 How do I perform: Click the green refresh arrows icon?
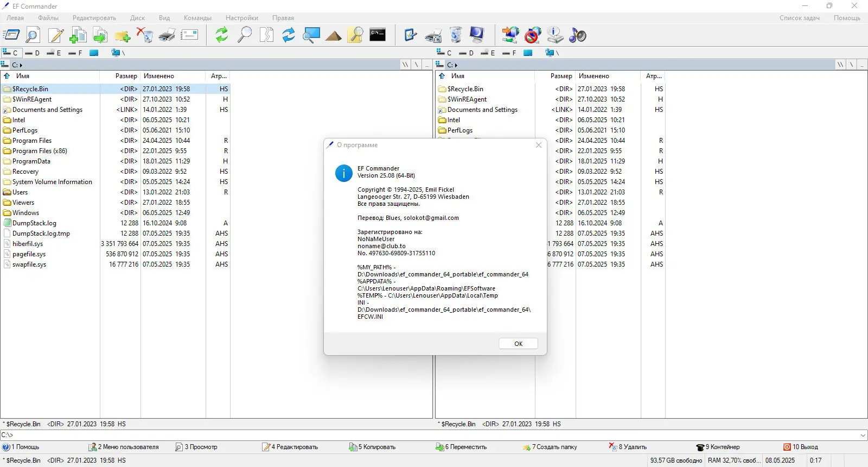221,35
